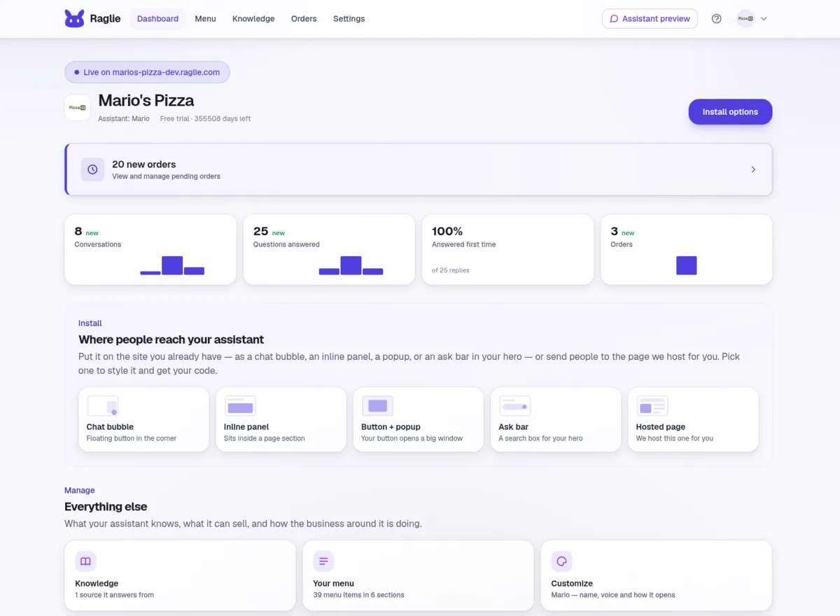Select the Chat bubble install option

point(143,419)
